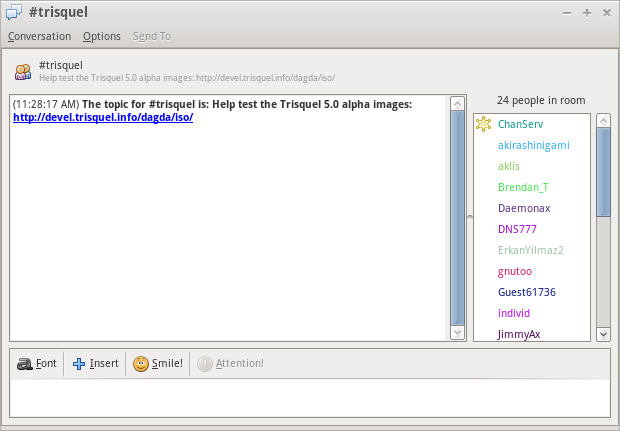This screenshot has height=431, width=620.
Task: Open the Conversation menu
Action: coord(40,36)
